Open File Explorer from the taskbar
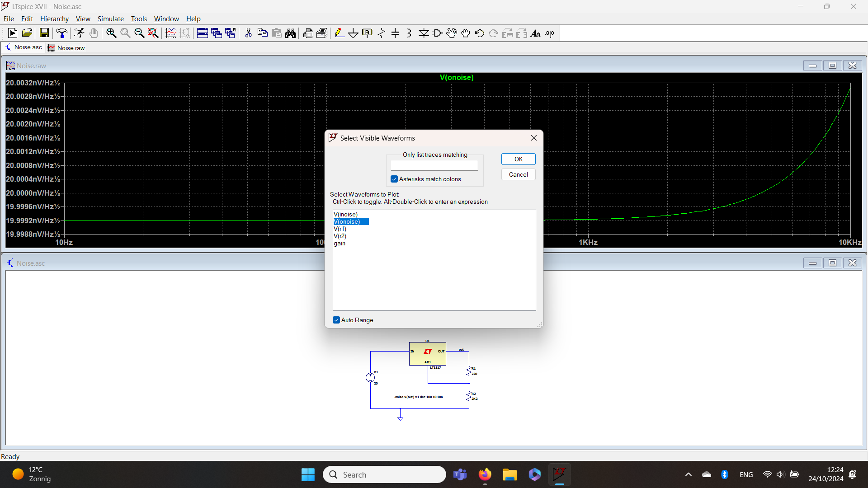This screenshot has width=868, height=488. [509, 474]
